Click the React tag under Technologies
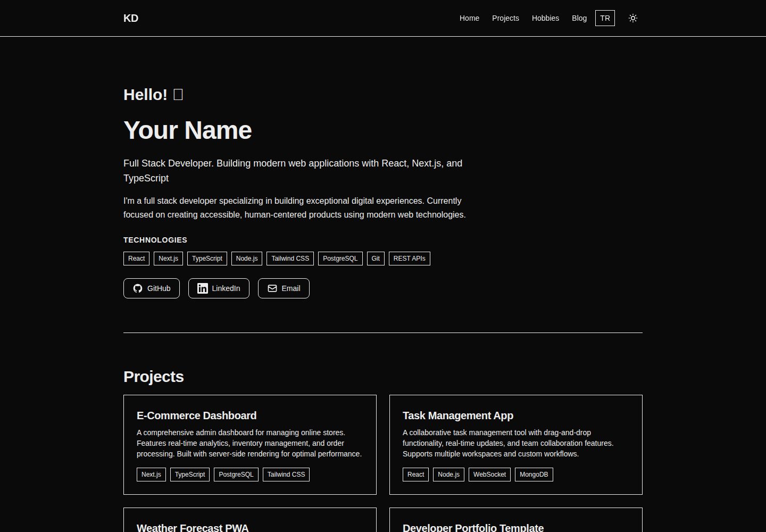This screenshot has height=532, width=766. (136, 259)
